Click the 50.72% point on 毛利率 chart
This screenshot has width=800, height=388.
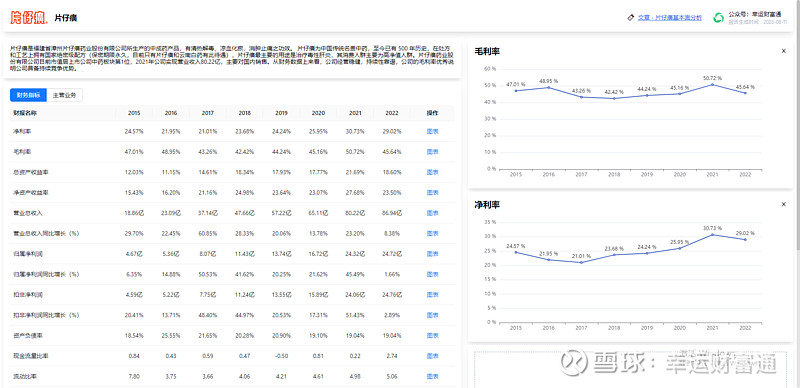(x=712, y=84)
